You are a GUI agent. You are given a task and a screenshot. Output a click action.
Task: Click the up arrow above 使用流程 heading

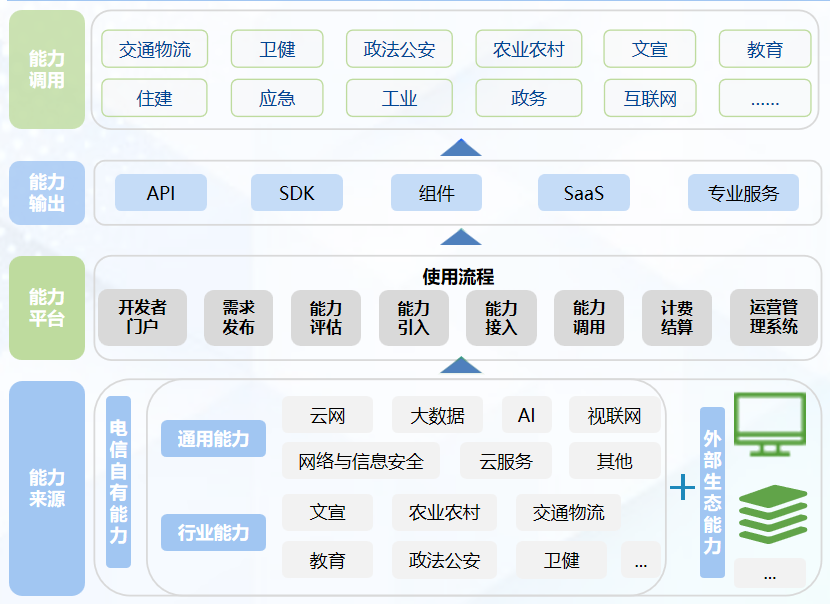tap(461, 237)
